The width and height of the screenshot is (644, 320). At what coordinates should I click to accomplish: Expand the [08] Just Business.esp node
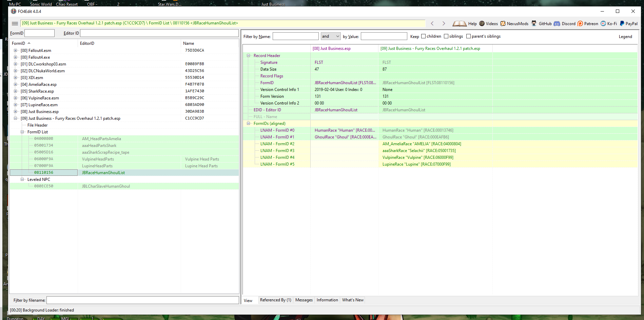[15, 111]
